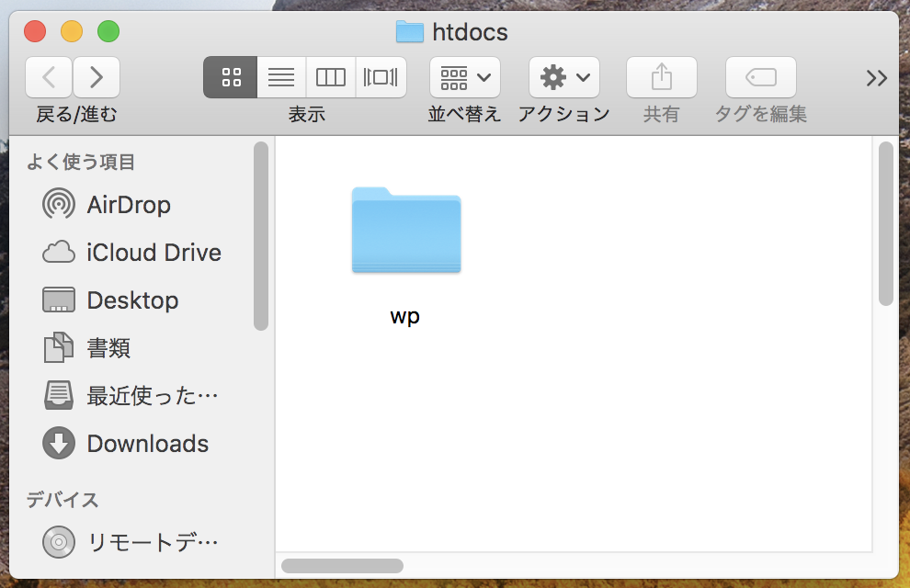Go back with the left arrow
The height and width of the screenshot is (588, 910).
49,78
